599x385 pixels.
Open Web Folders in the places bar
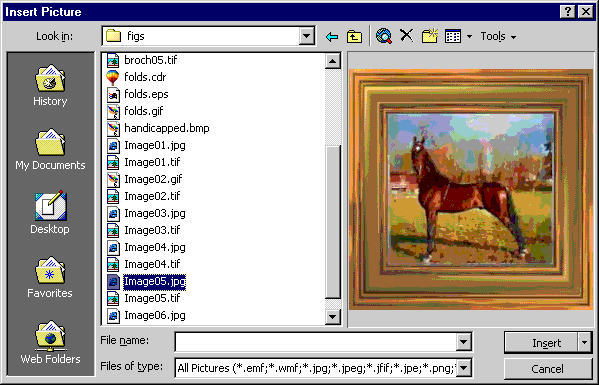pyautogui.click(x=50, y=342)
